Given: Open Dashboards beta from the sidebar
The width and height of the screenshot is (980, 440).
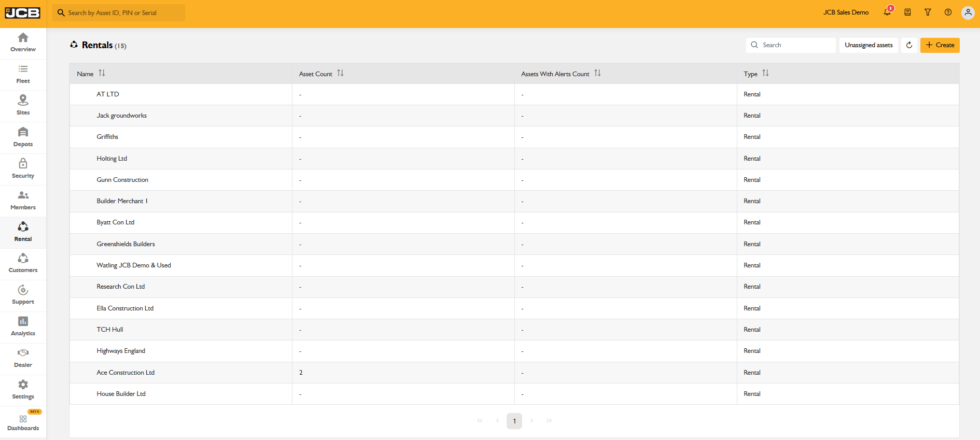Looking at the screenshot, I should (23, 422).
